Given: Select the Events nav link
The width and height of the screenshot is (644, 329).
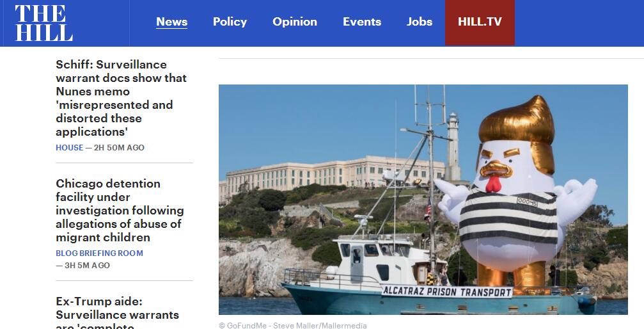Looking at the screenshot, I should tap(362, 22).
